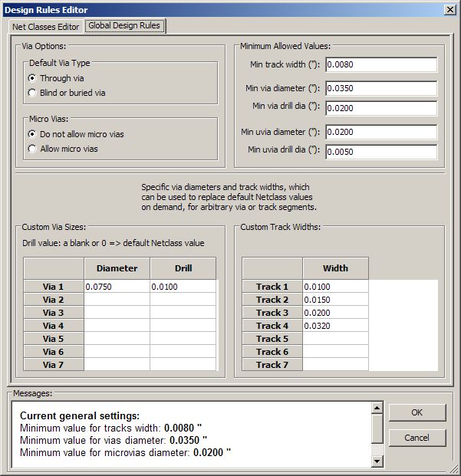Viewport: 461px width, 476px height.
Task: Click the Width column header
Action: [335, 268]
